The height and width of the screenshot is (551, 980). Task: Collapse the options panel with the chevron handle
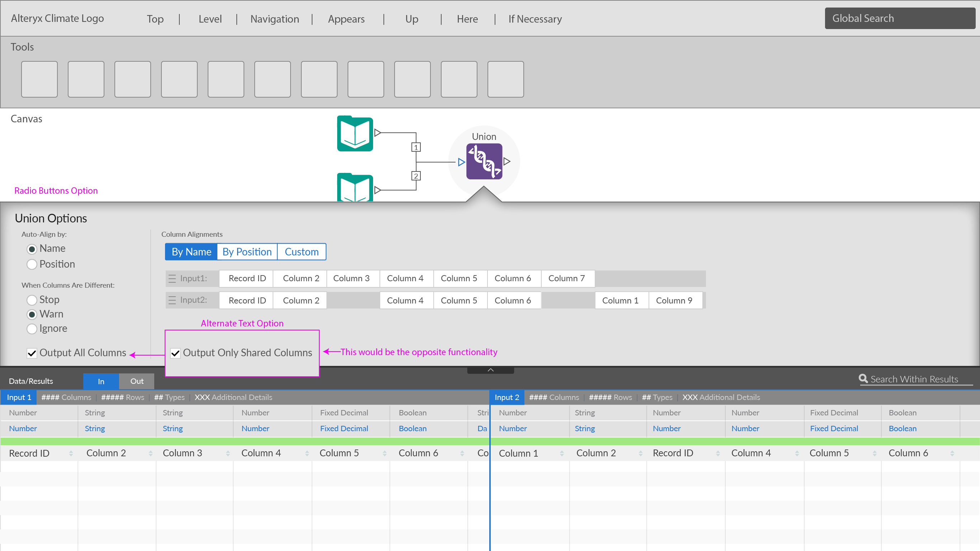pos(490,370)
